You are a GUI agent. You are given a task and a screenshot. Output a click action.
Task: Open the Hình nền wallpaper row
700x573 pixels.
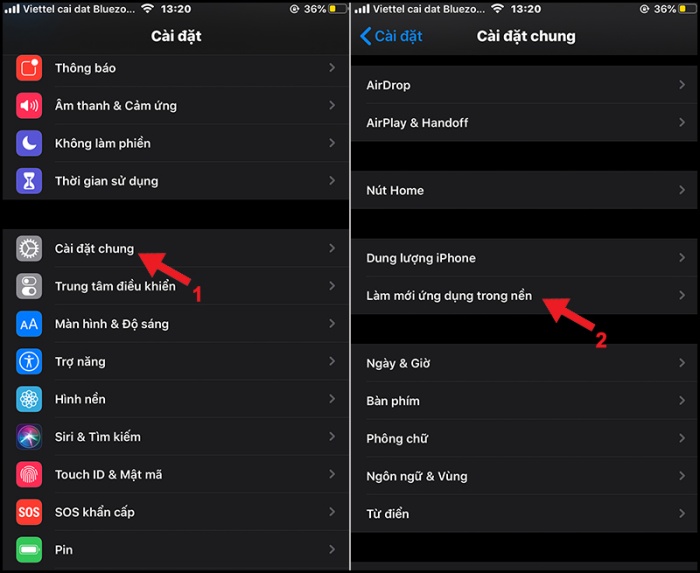175,399
